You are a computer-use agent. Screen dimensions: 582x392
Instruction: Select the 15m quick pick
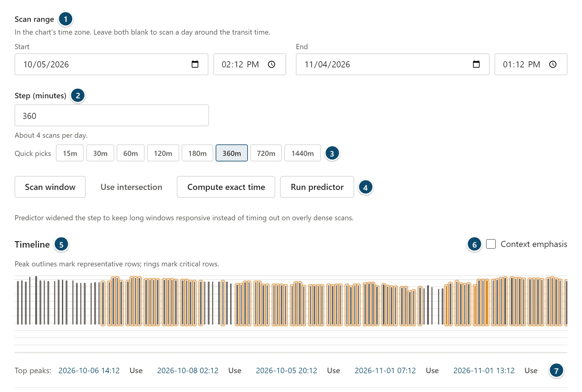pos(70,153)
